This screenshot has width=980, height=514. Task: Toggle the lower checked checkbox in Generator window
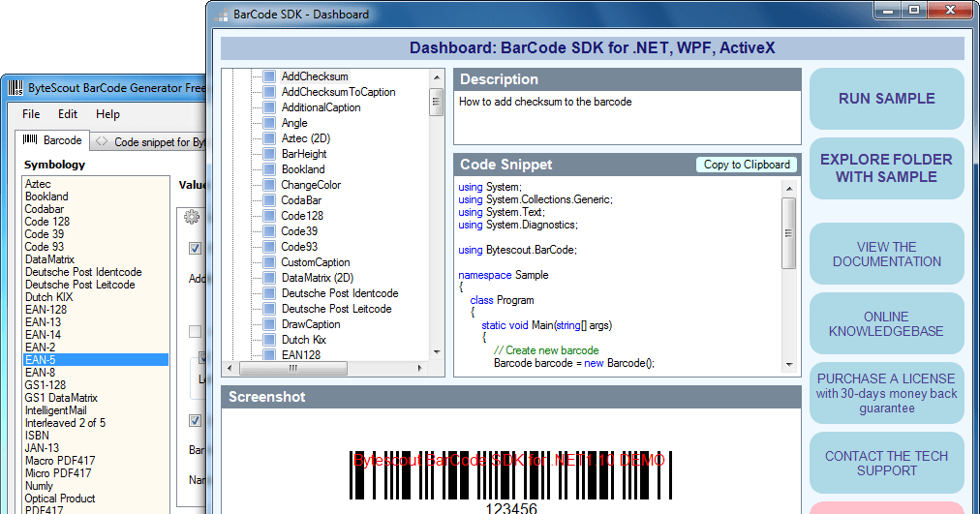click(195, 420)
